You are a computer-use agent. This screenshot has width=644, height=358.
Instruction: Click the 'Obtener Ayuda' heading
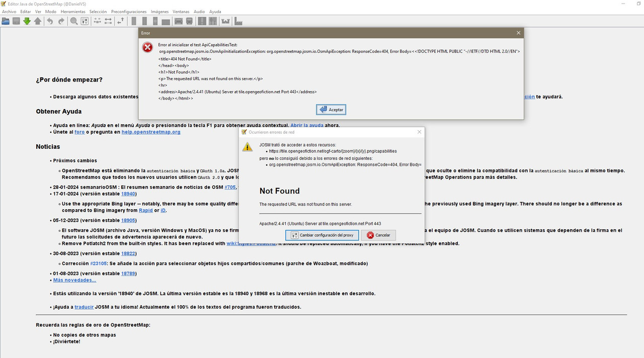58,112
